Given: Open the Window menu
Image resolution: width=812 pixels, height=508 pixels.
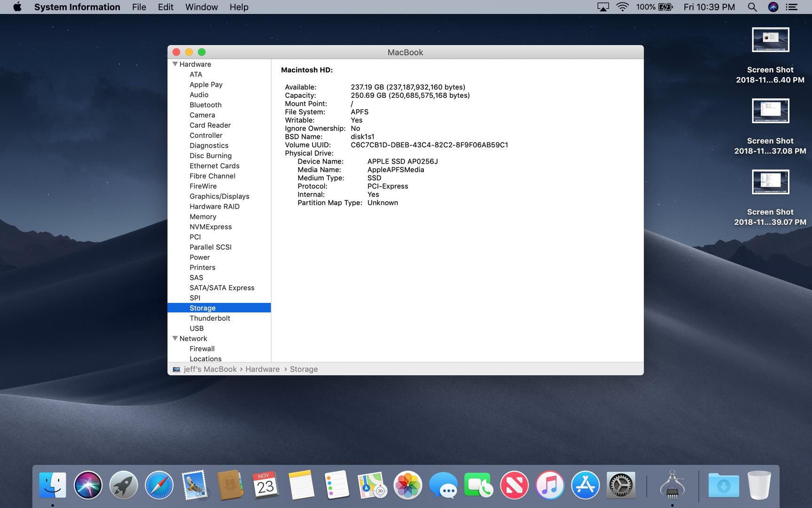Looking at the screenshot, I should 202,7.
